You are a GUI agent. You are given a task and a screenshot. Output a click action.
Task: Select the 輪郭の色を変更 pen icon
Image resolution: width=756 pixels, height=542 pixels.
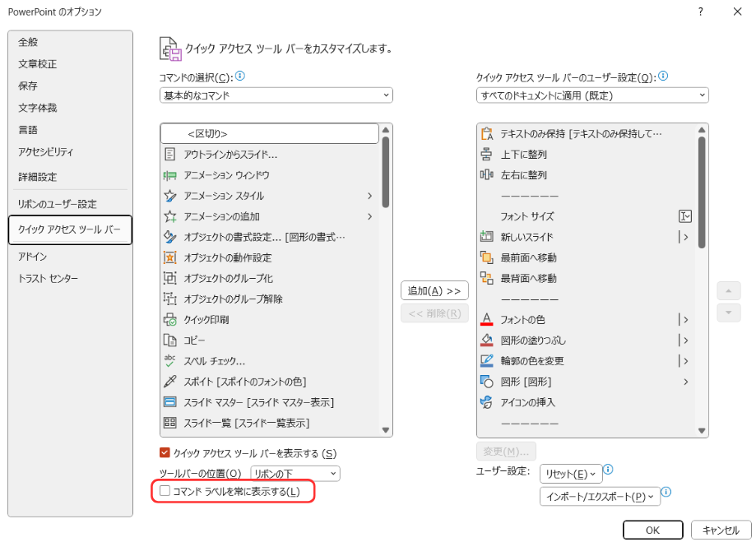point(486,361)
